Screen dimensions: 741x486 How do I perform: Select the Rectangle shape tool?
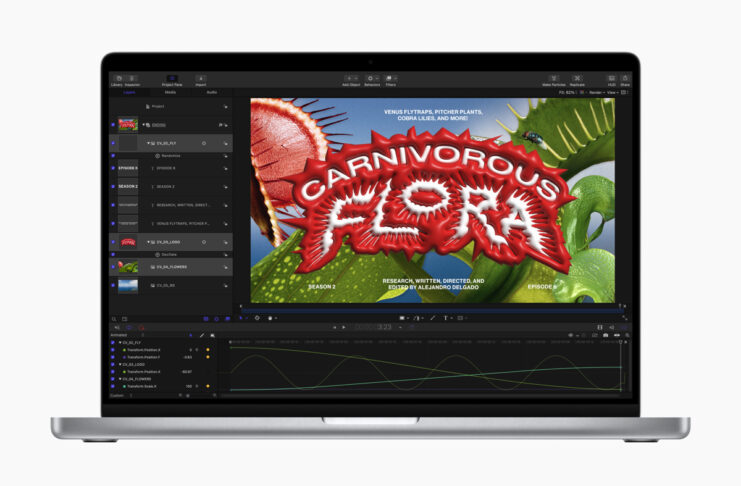click(x=403, y=318)
